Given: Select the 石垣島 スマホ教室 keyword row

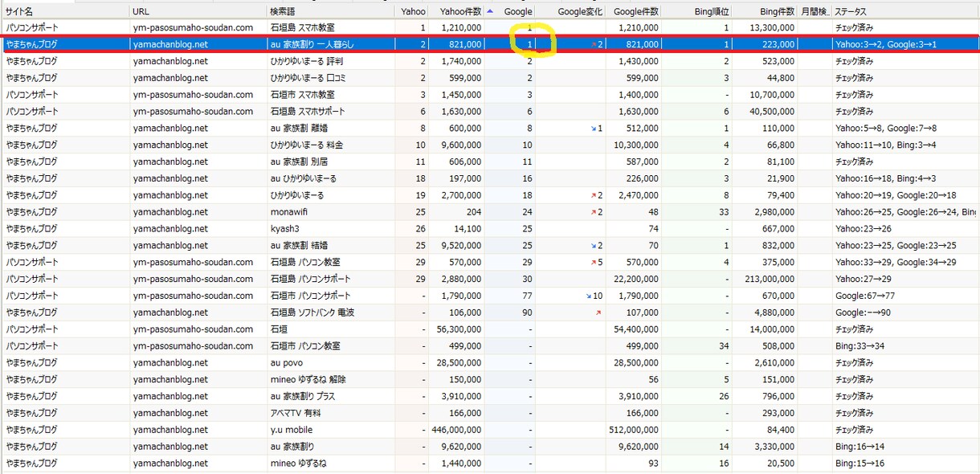Looking at the screenshot, I should click(x=490, y=28).
